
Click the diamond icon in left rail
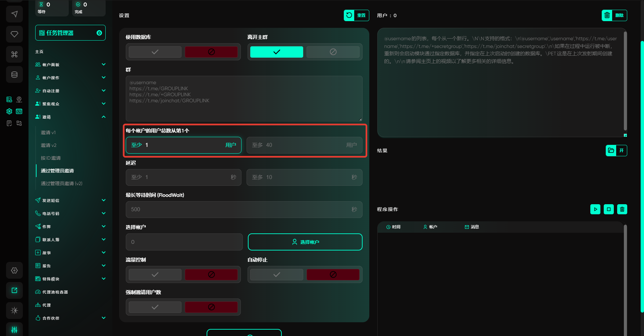[x=14, y=34]
